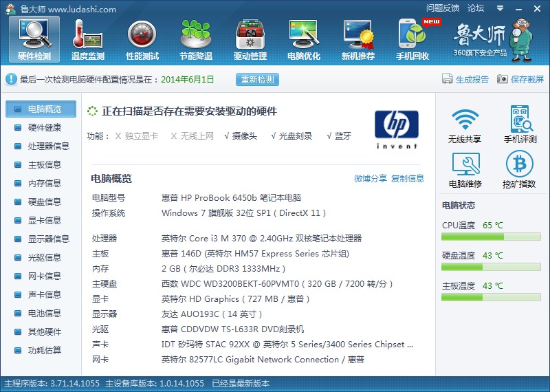Click the 光盘刻录 feature indicator
Image resolution: width=550 pixels, height=392 pixels.
click(x=291, y=136)
